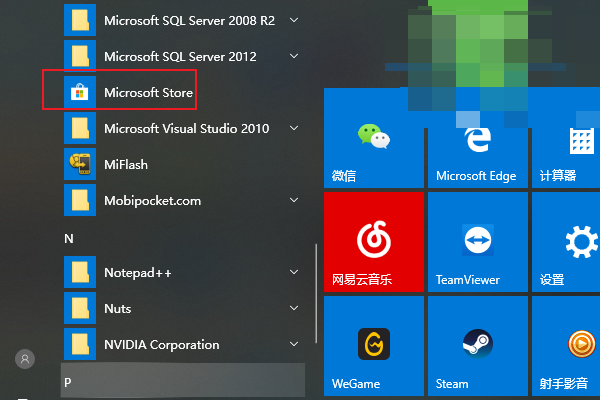The height and width of the screenshot is (400, 600).
Task: Open the Settings (设置) gear tile
Action: 566,242
